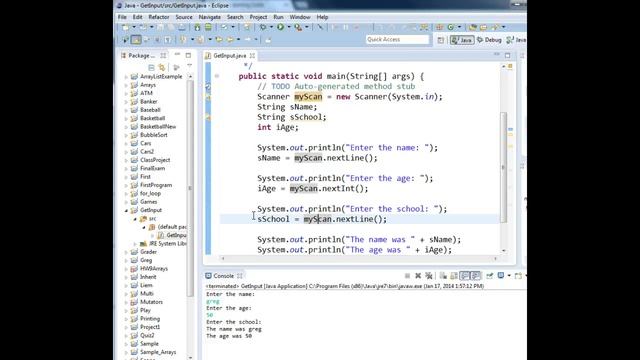Click Remove All Terminated Launches icon
The width and height of the screenshot is (640, 360).
tap(429, 276)
